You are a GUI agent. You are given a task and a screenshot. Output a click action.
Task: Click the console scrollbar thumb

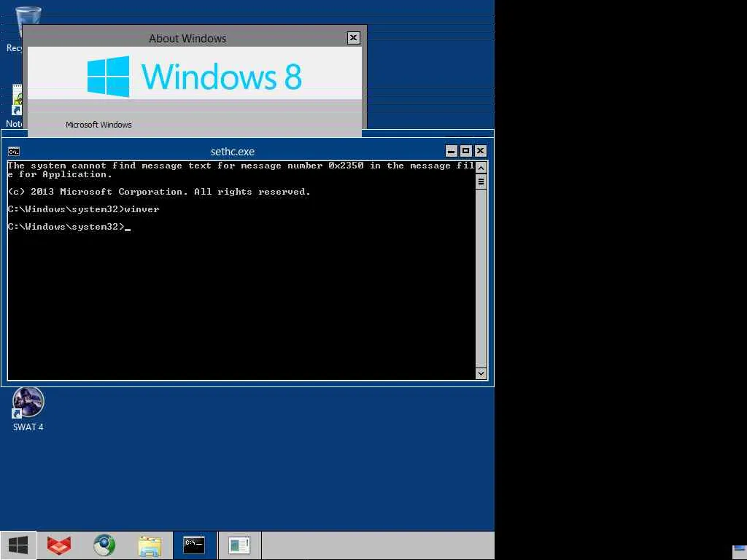pyautogui.click(x=481, y=182)
